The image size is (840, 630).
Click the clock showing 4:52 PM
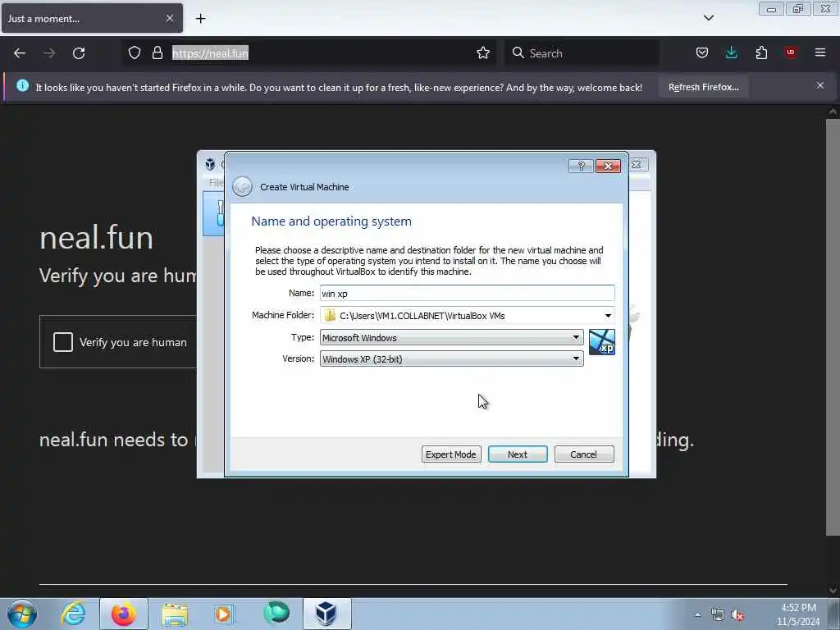[798, 614]
